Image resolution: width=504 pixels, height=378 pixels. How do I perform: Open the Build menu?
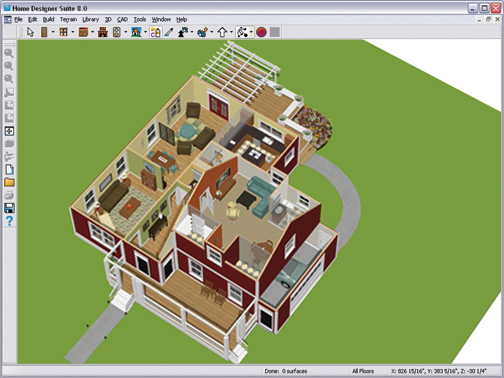pyautogui.click(x=48, y=20)
